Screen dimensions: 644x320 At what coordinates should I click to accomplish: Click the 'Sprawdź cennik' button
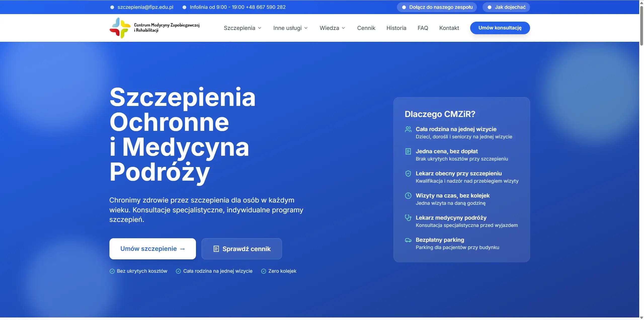pos(242,249)
